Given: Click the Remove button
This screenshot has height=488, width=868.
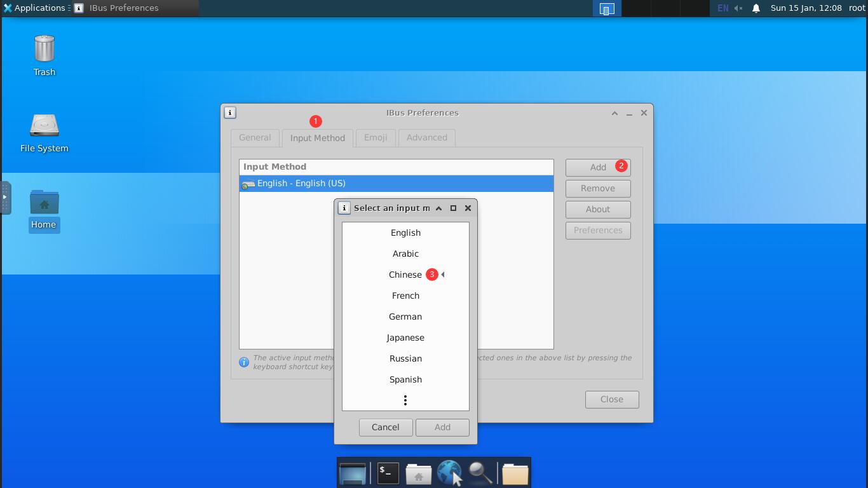Looking at the screenshot, I should [598, 188].
